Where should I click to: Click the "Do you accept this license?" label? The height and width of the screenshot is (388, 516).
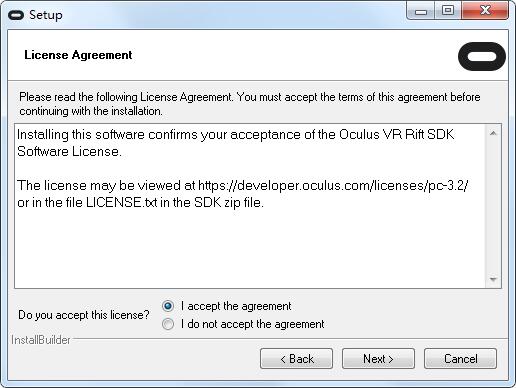tap(84, 315)
